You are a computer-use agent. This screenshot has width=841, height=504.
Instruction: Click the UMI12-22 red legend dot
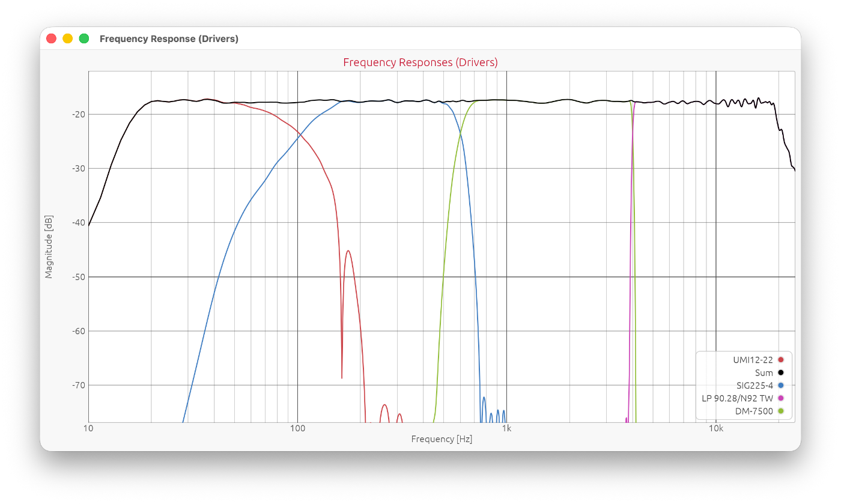pos(781,360)
